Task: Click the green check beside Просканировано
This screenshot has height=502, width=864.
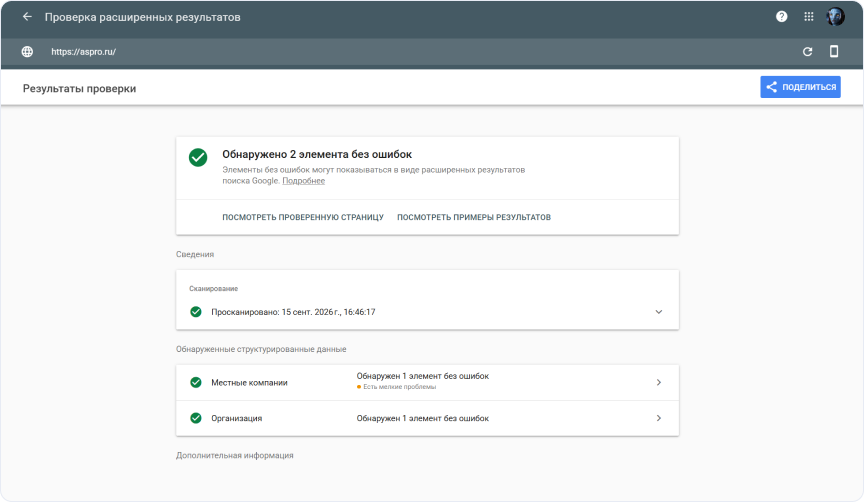Action: [x=196, y=312]
